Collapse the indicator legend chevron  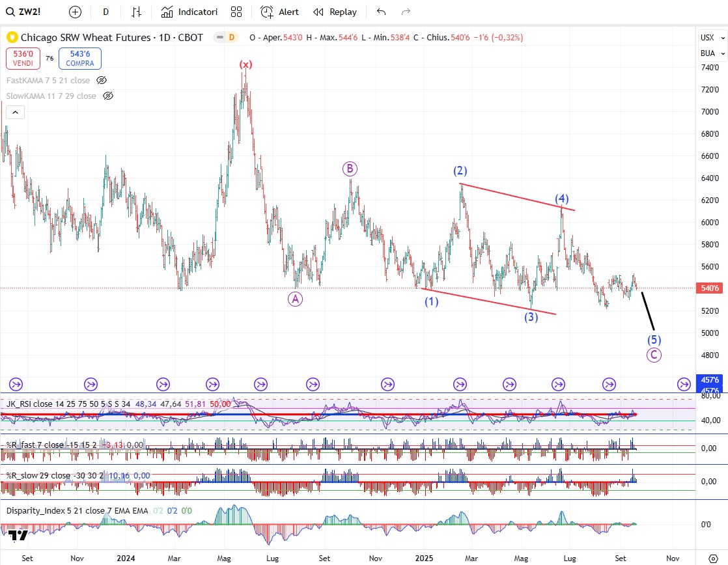pos(16,113)
